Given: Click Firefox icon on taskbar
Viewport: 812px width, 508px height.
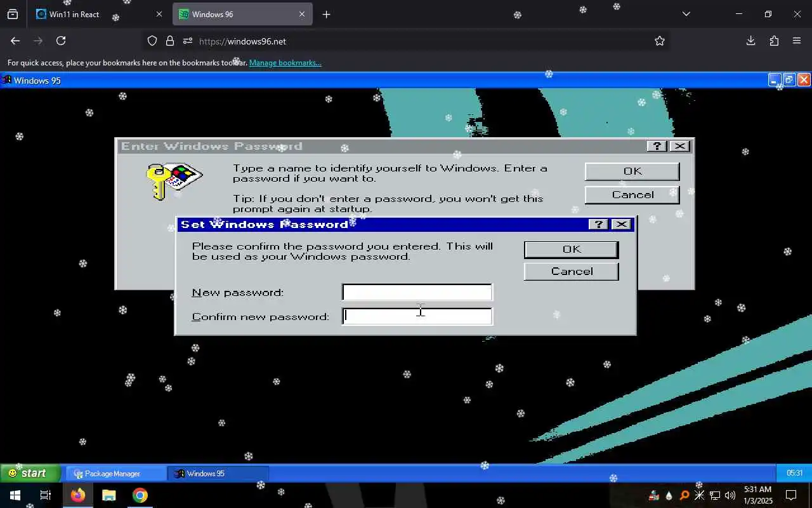Looking at the screenshot, I should coord(78,495).
